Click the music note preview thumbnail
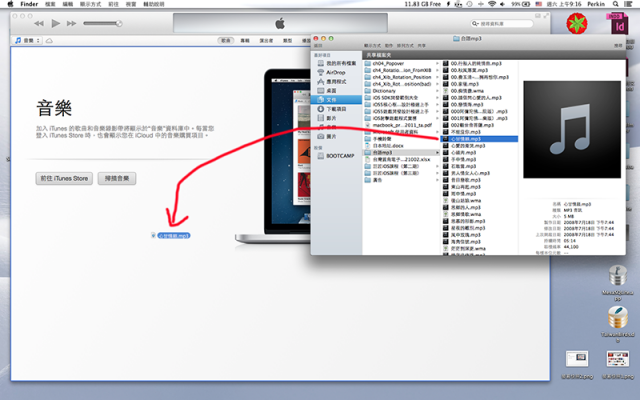 [572, 129]
